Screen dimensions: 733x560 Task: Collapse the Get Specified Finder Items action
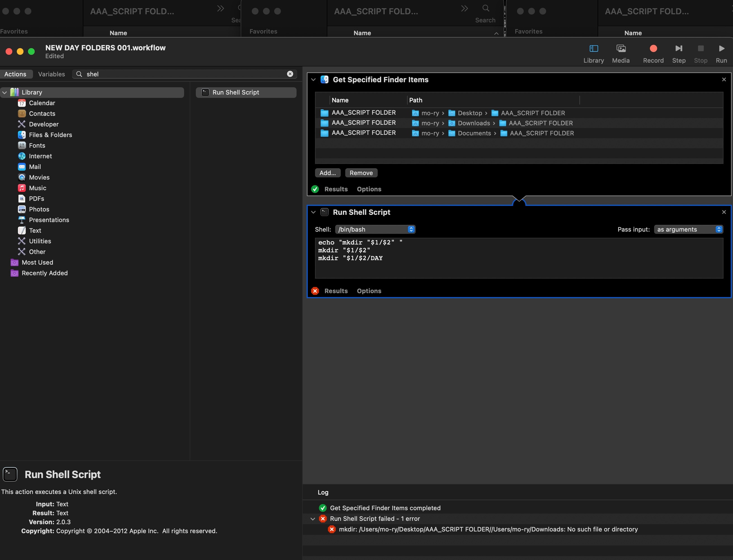tap(313, 80)
